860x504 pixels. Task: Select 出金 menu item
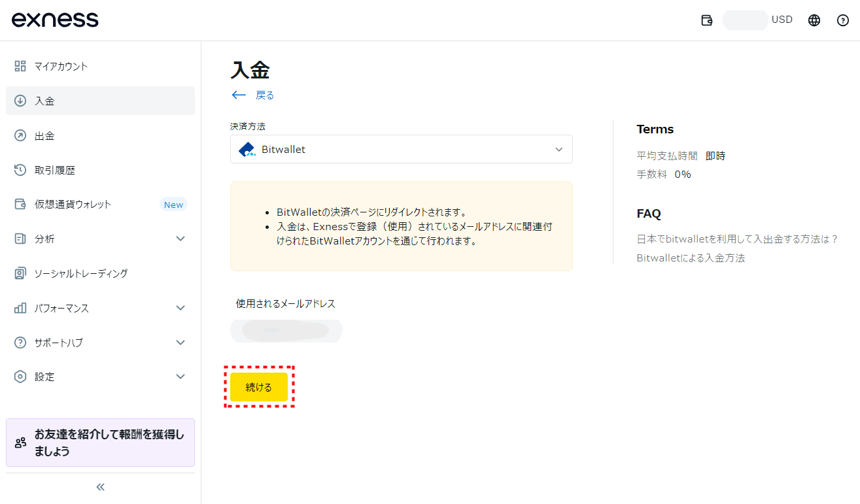(x=100, y=135)
